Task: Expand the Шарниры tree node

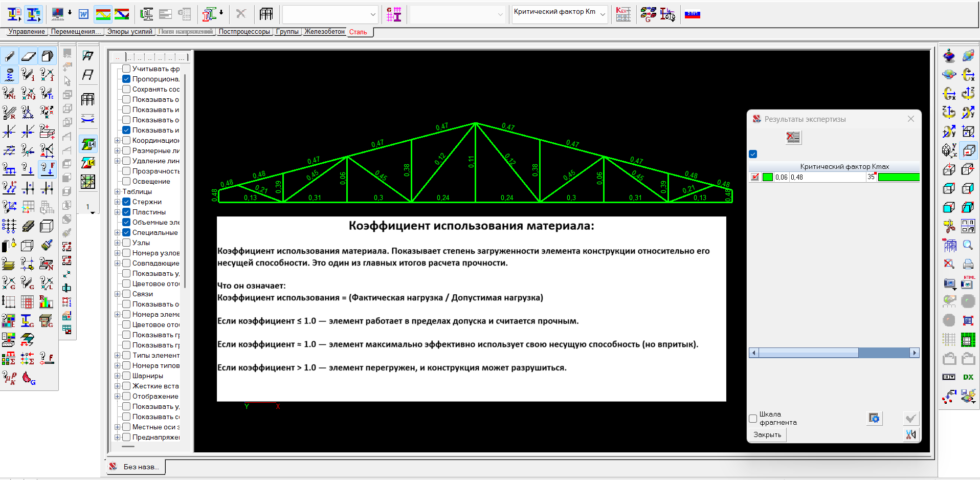Action: tap(117, 376)
